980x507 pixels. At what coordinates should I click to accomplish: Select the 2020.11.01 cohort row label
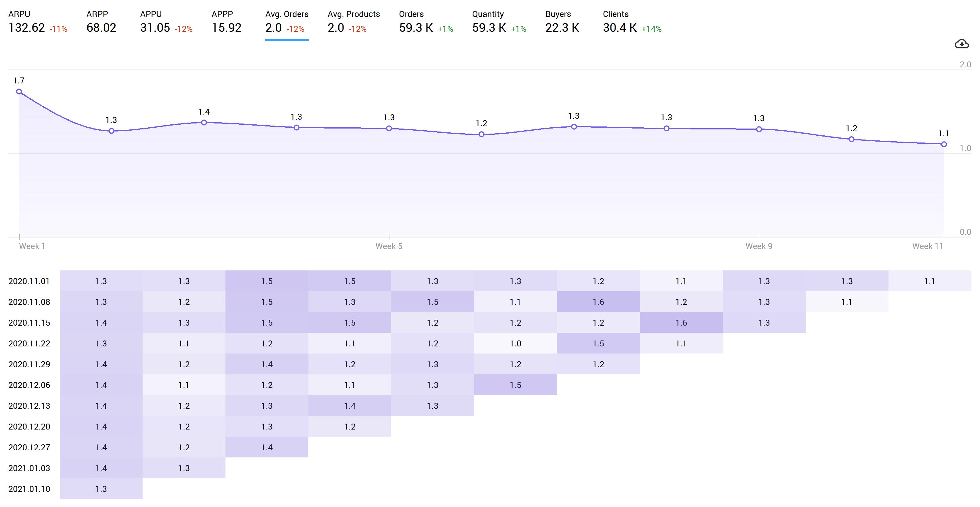[29, 281]
